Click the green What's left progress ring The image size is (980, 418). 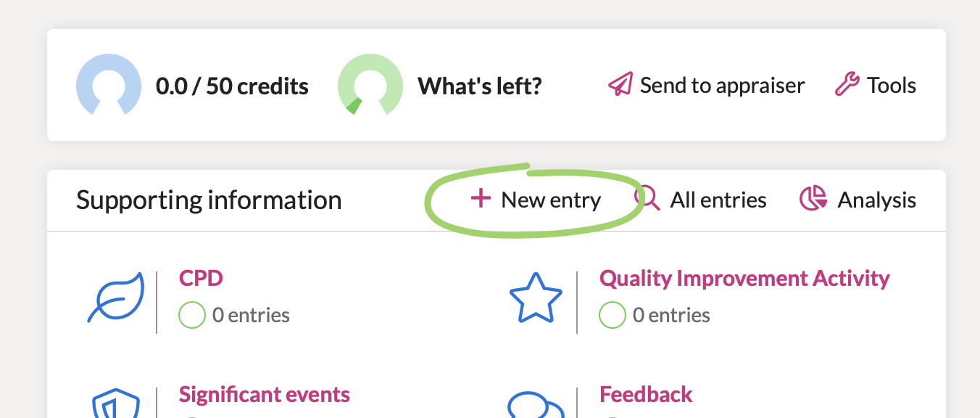coord(370,85)
